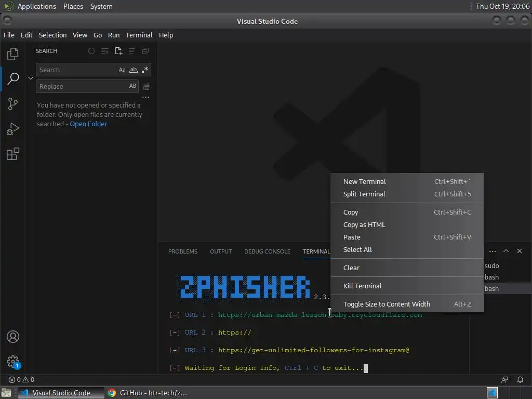Click the errors and warnings status indicator
Screen dimensions: 532x399
click(x=22, y=380)
